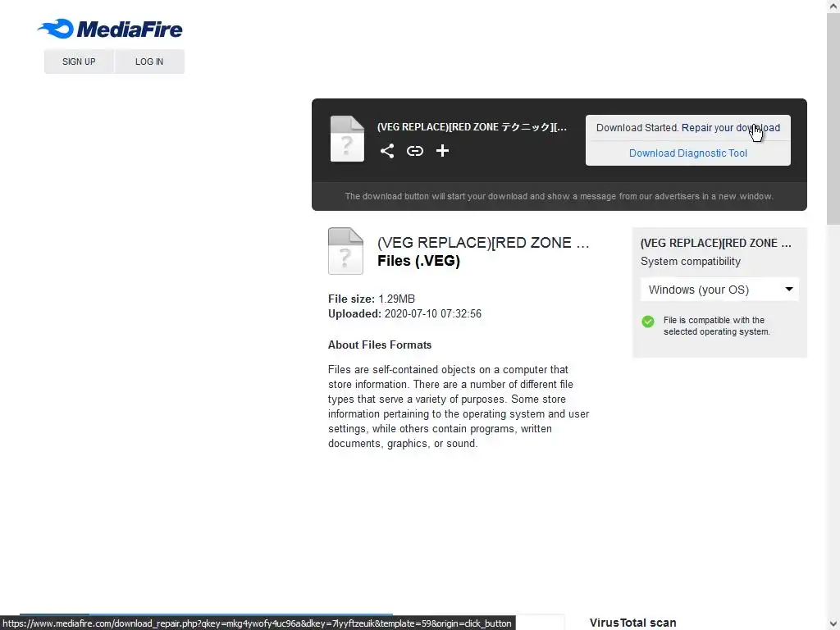Screen dimensions: 840x630
Task: Click the About Files Formats heading
Action: pyautogui.click(x=379, y=345)
